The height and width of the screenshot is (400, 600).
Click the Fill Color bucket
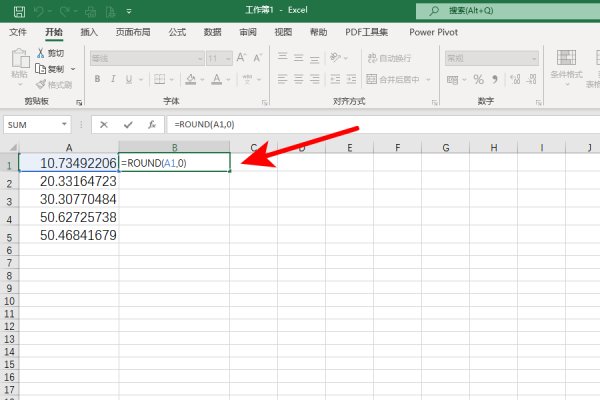coord(191,79)
